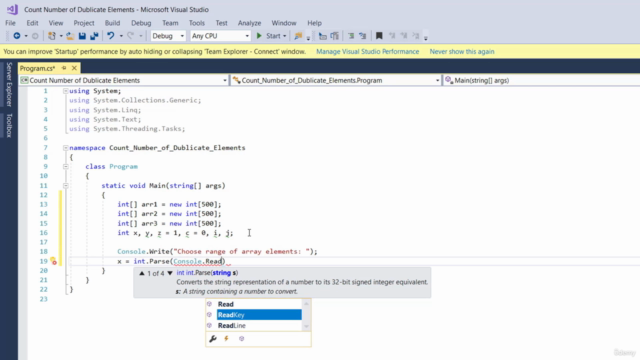Open the toolbar overflow options arrow after bookmarks
The height and width of the screenshot is (360, 640).
[426, 38]
